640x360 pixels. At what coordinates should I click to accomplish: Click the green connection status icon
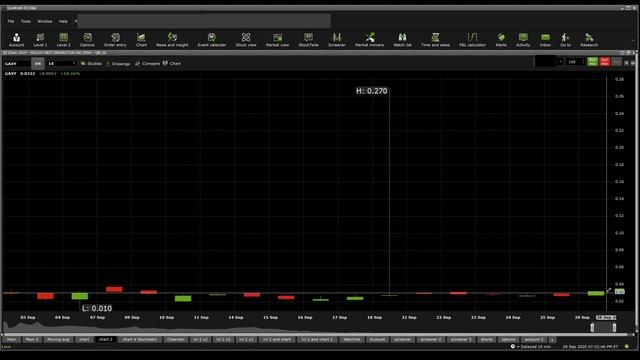tap(627, 347)
